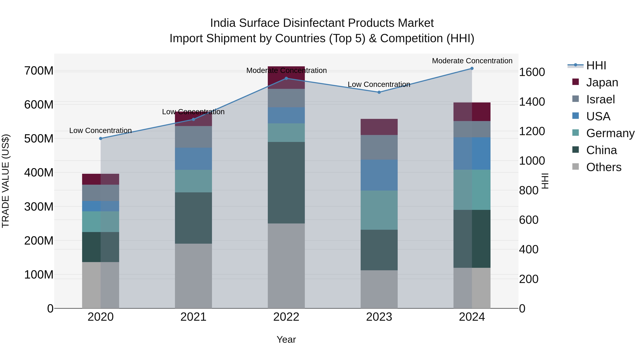Click the 2024 'Moderate Concentration' annotation

pyautogui.click(x=472, y=61)
